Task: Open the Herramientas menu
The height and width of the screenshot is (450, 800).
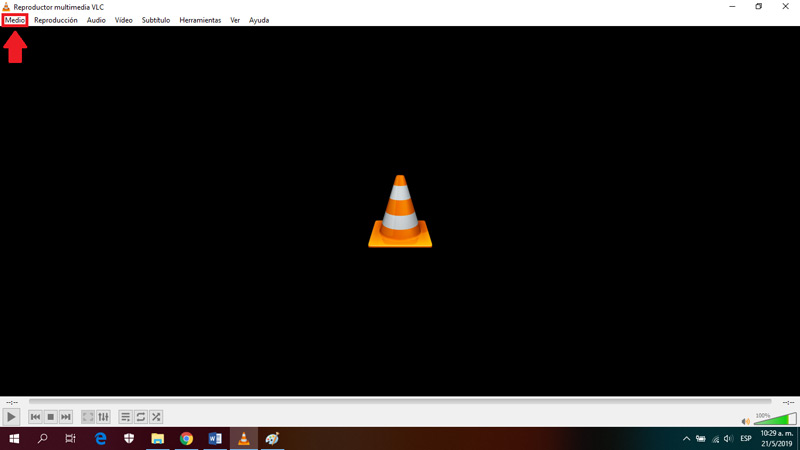Action: click(x=200, y=20)
